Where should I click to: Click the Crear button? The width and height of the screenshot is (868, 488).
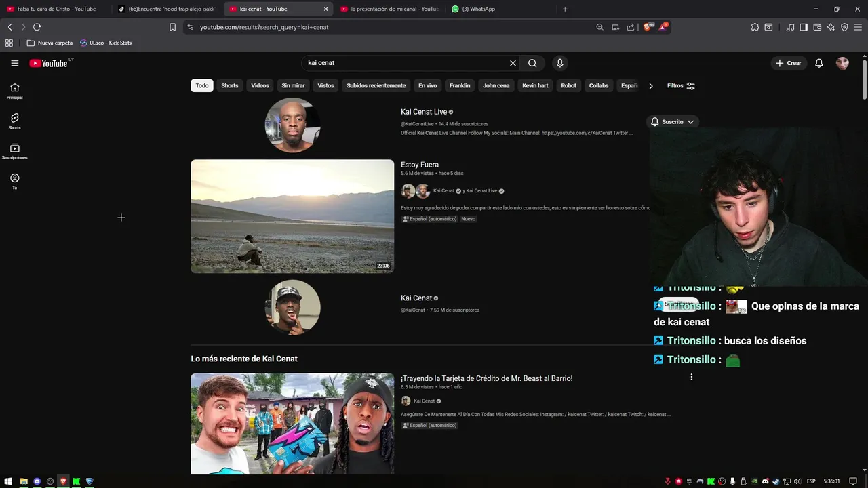(x=789, y=63)
